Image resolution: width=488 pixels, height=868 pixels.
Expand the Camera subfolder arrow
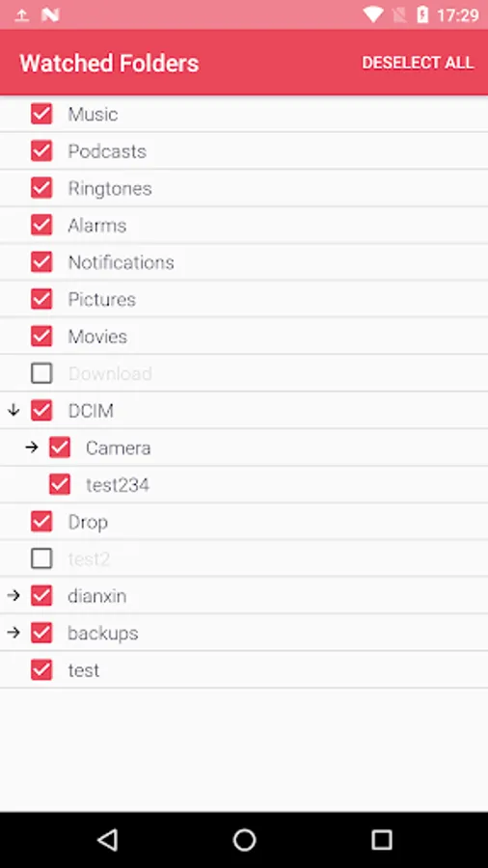click(32, 448)
